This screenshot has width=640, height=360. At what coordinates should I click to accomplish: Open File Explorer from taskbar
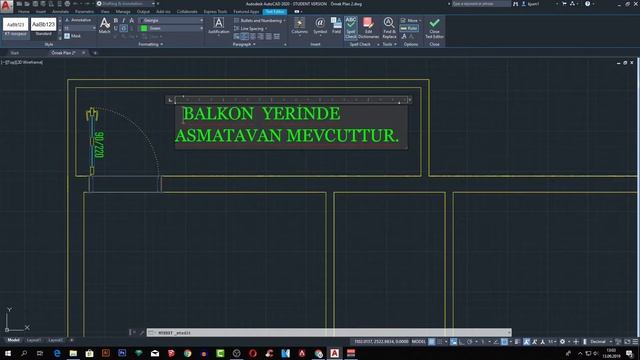coord(73,353)
